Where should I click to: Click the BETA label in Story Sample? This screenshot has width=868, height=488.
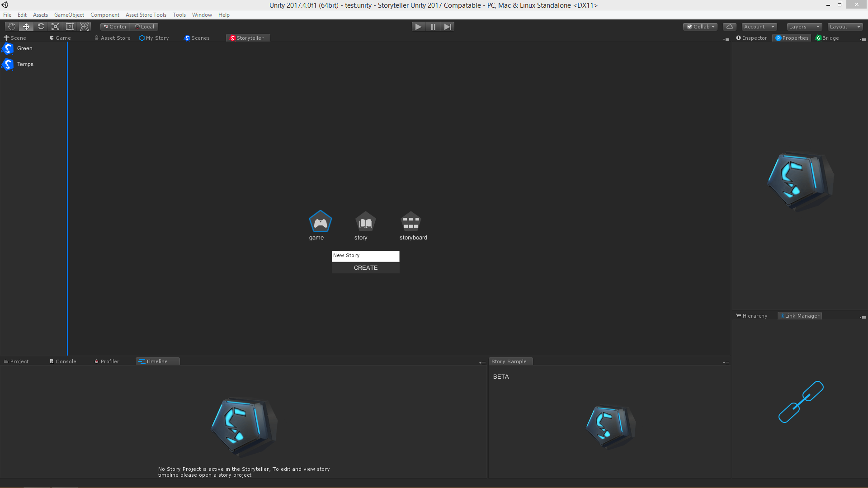[x=501, y=377]
